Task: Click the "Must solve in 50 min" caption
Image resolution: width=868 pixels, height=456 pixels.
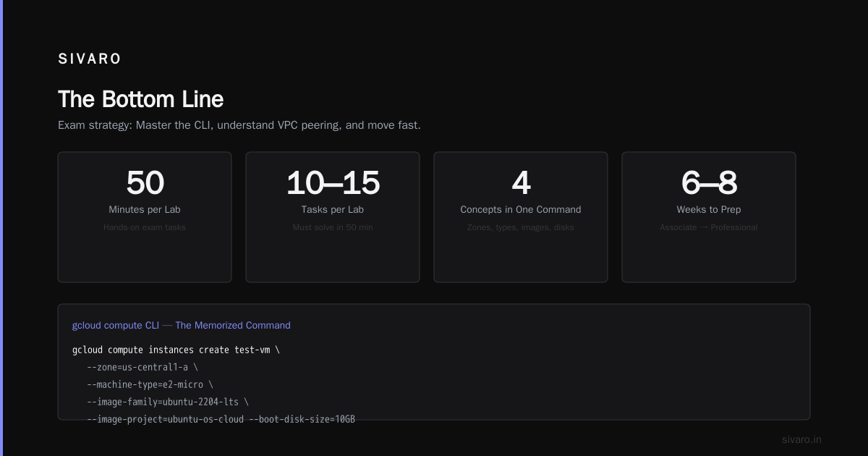Action: click(x=333, y=227)
